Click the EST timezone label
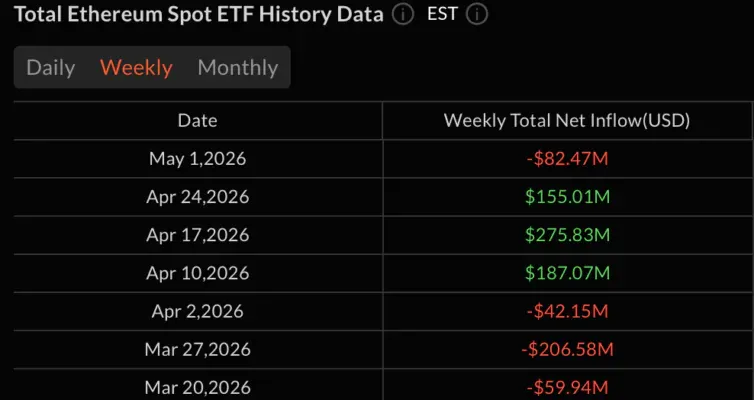 [442, 14]
